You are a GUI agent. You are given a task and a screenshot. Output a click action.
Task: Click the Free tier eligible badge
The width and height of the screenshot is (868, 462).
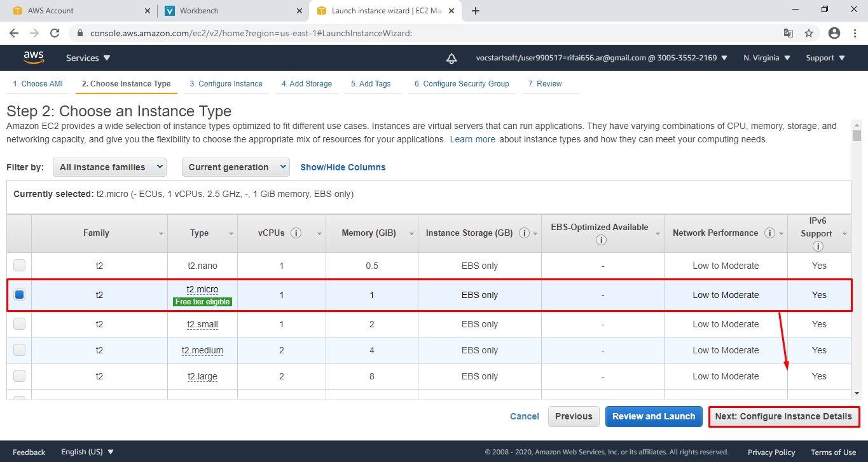point(203,302)
